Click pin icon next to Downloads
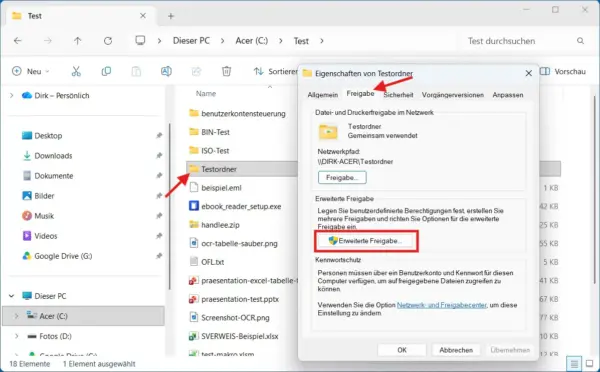Screen dimensions: 600x372 [x=159, y=155]
